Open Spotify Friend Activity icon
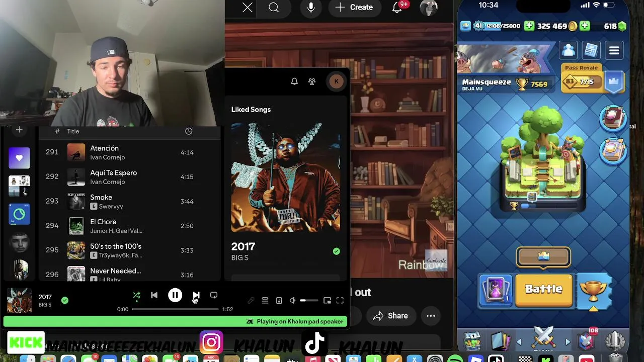644x362 pixels. tap(312, 81)
